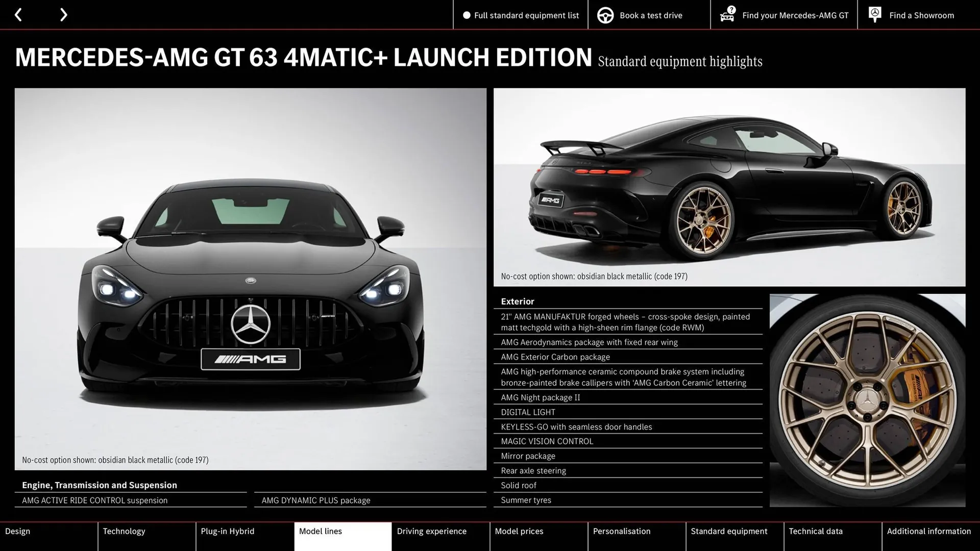Click the car question mark finder icon
This screenshot has width=980, height=551.
(728, 14)
